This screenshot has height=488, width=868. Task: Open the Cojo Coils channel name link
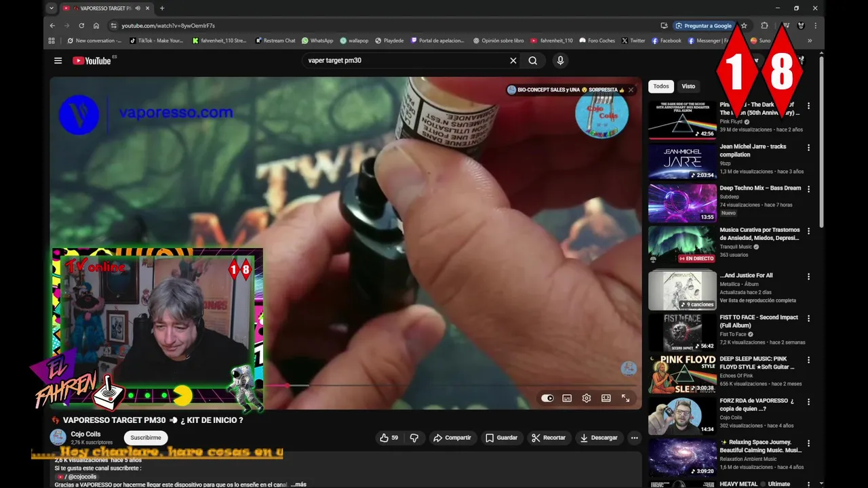tap(85, 434)
